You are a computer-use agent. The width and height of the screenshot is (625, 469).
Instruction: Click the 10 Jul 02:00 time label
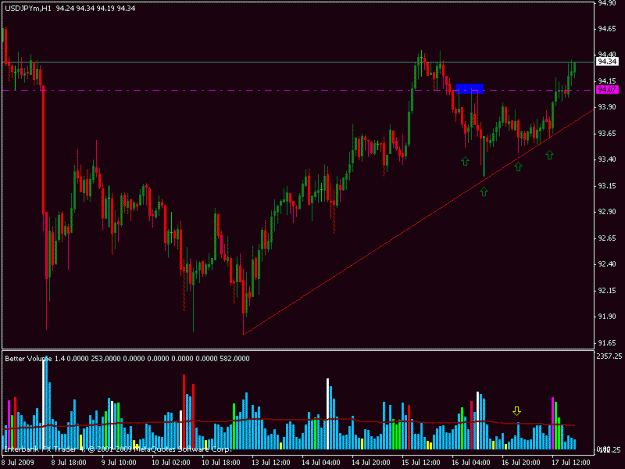[x=171, y=463]
